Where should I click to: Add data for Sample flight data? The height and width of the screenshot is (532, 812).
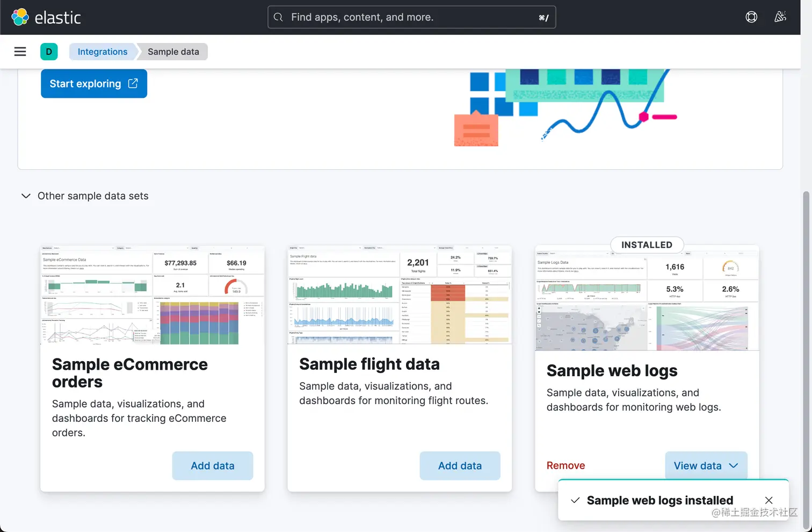pos(460,466)
